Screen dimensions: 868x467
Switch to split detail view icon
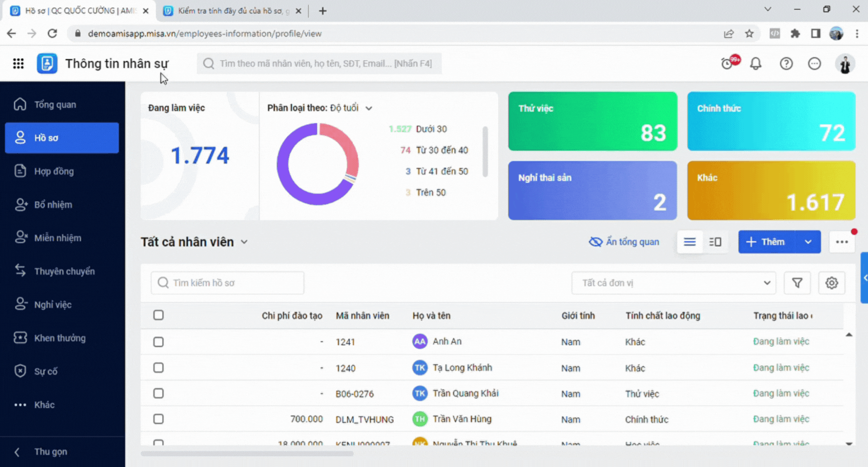click(715, 242)
